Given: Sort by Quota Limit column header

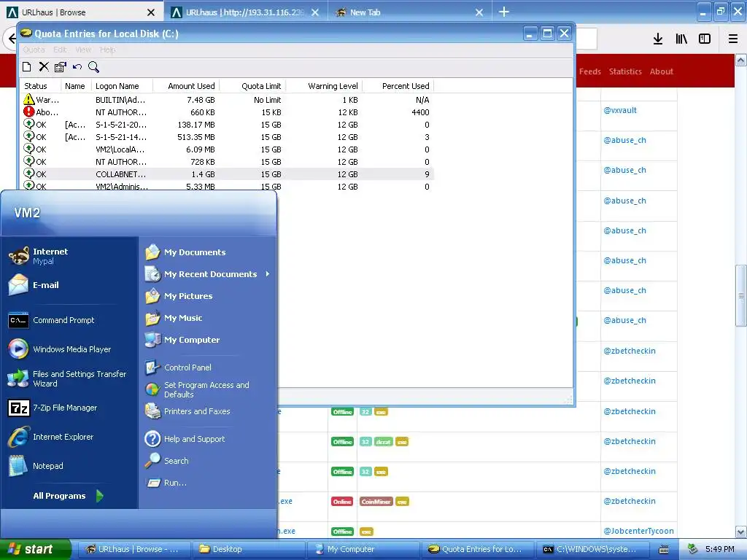Looking at the screenshot, I should (252, 86).
